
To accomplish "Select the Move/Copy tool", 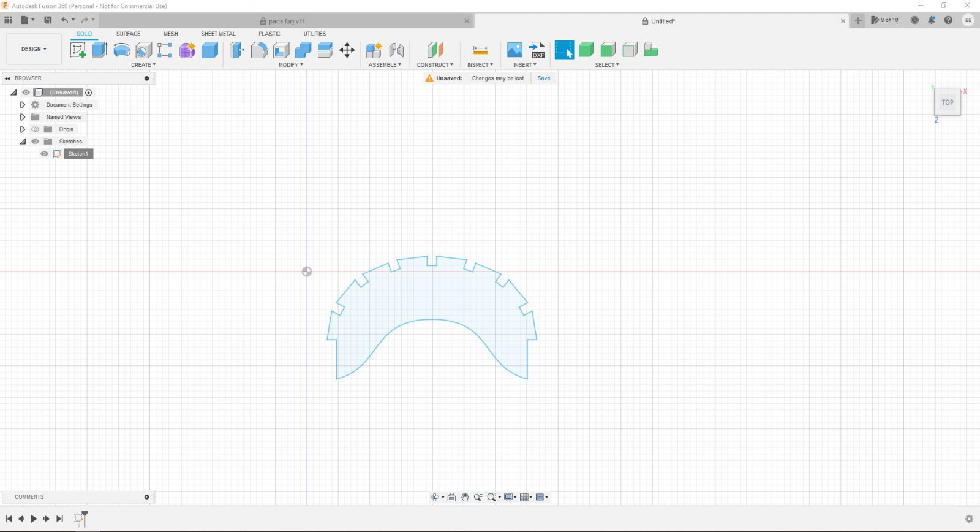I will pos(347,50).
